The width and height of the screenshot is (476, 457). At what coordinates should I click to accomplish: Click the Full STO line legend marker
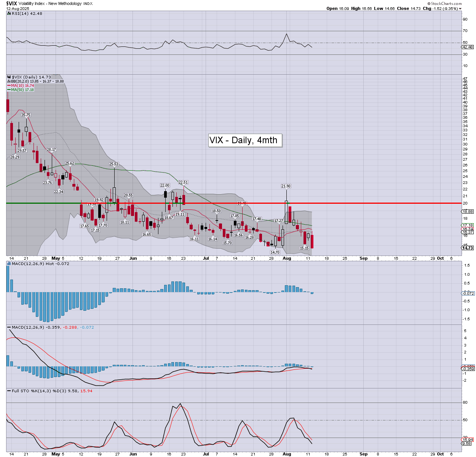coord(9,391)
